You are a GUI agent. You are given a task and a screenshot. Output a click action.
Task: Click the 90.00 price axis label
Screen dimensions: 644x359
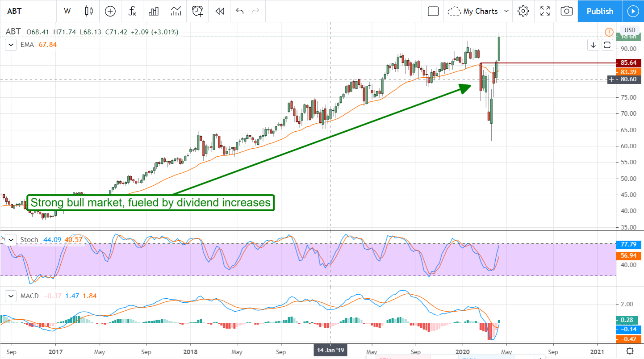(628, 49)
